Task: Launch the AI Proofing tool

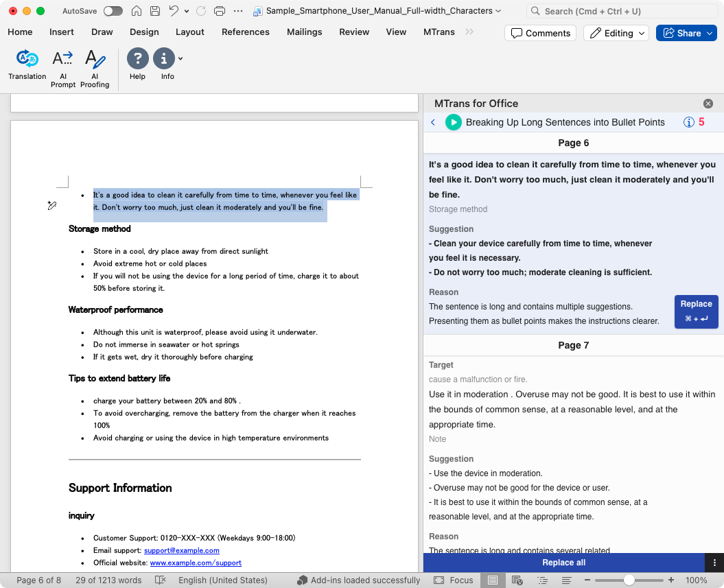Action: 95,60
